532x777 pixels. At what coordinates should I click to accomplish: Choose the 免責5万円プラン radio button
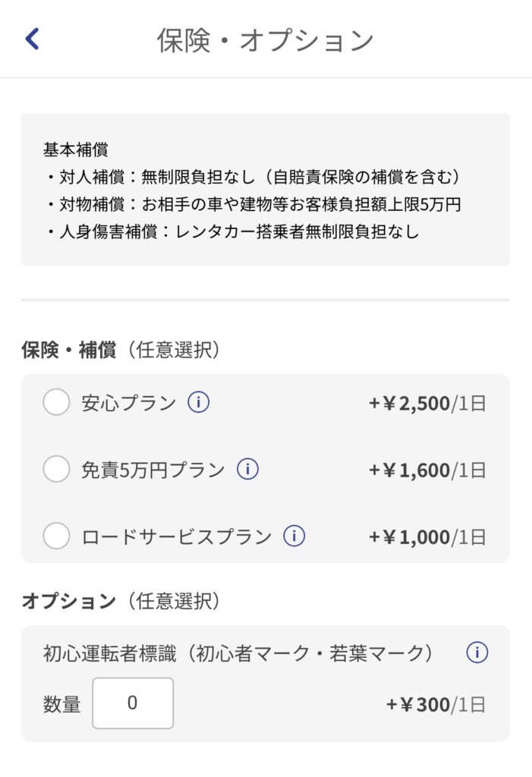(x=56, y=469)
